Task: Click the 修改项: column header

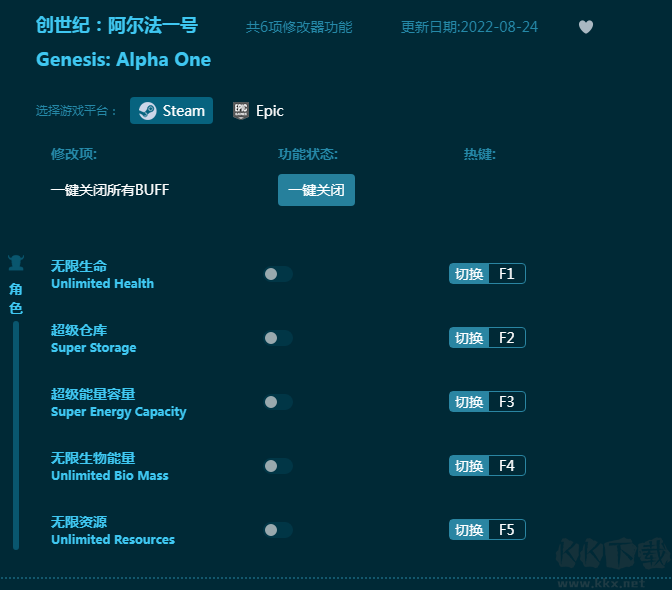Action: coord(74,154)
